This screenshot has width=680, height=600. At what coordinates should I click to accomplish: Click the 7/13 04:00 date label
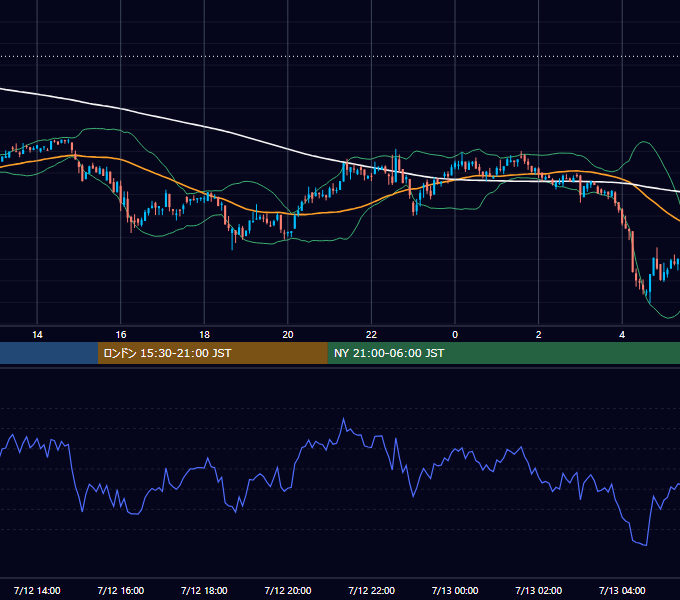622,590
